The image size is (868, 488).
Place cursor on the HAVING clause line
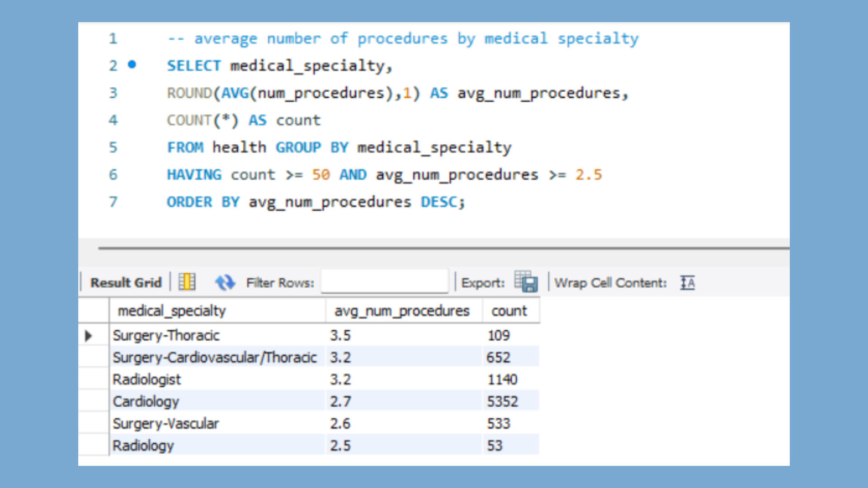pos(384,175)
